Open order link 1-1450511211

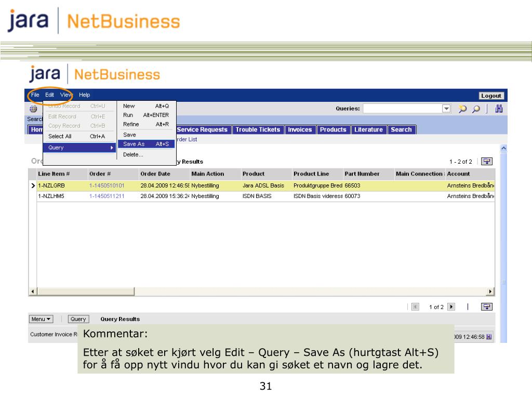pos(107,196)
